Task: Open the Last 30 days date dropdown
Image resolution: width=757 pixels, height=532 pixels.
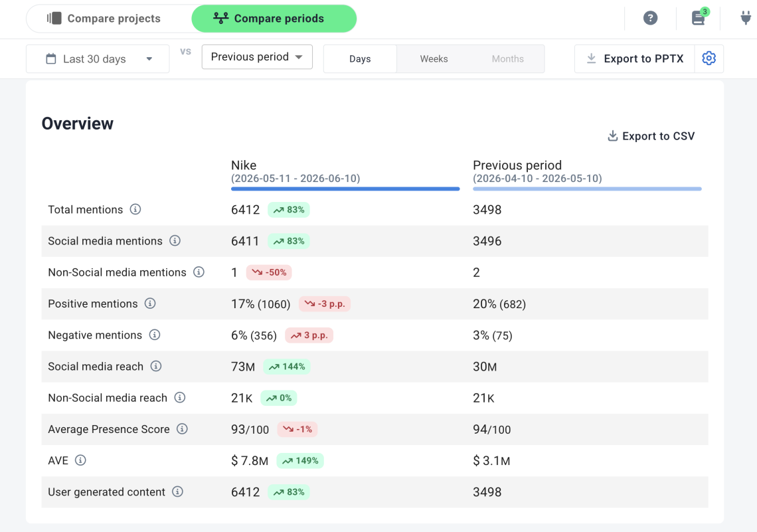Action: (x=98, y=59)
